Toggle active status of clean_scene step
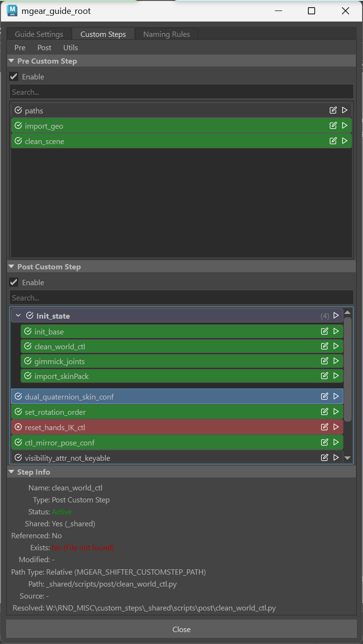This screenshot has height=644, width=363. click(18, 141)
